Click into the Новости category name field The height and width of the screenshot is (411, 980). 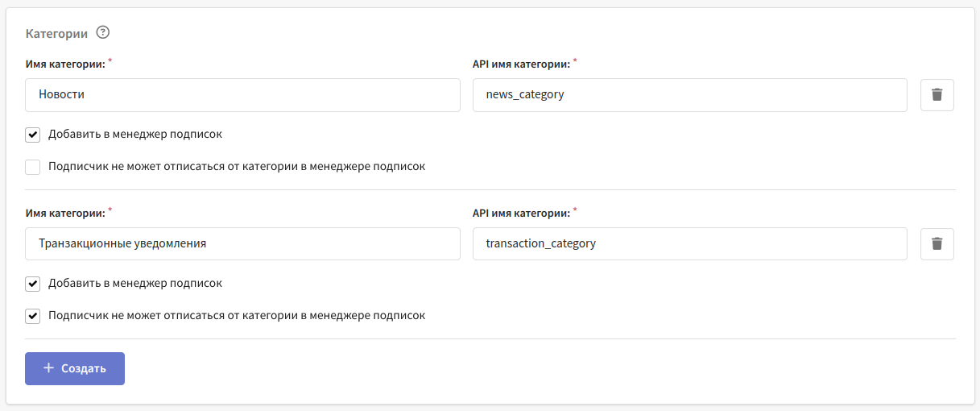[242, 94]
